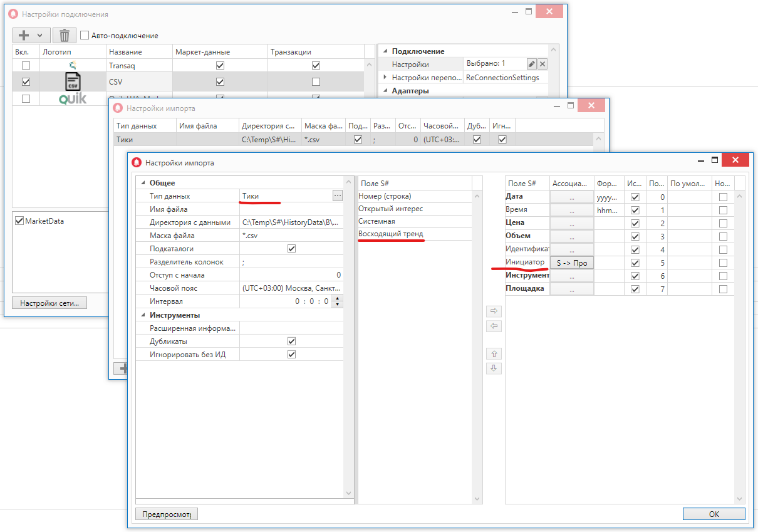Click the move right arrow button
This screenshot has width=758, height=532.
[494, 311]
